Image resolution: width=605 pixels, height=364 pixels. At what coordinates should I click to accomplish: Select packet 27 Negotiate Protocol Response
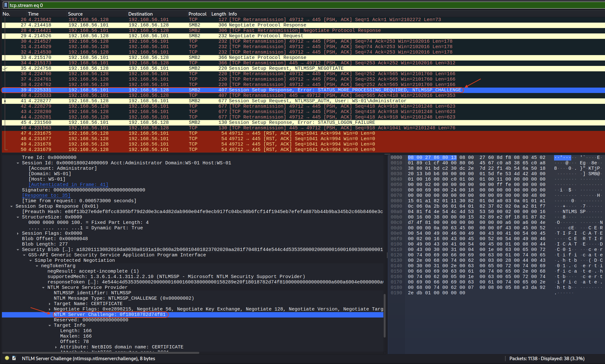tap(303, 25)
